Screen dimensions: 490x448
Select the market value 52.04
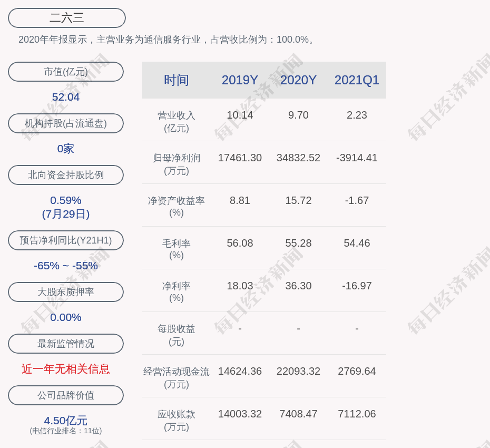click(66, 97)
